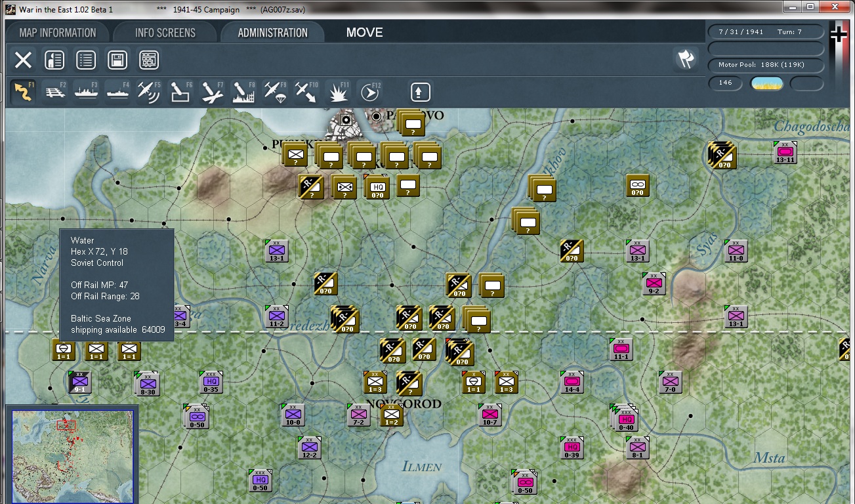
Task: Select the German unit labeled 13-11
Action: coord(785,153)
